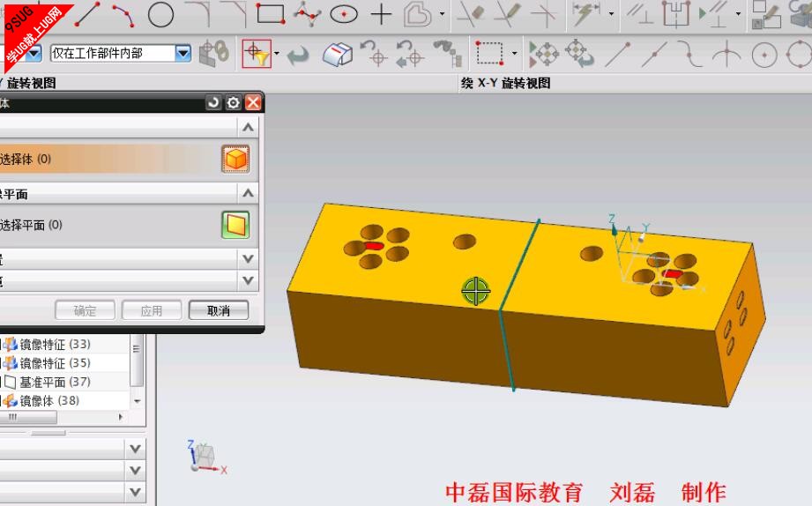The width and height of the screenshot is (812, 506).
Task: Select the Arc sketch tool
Action: [x=123, y=14]
